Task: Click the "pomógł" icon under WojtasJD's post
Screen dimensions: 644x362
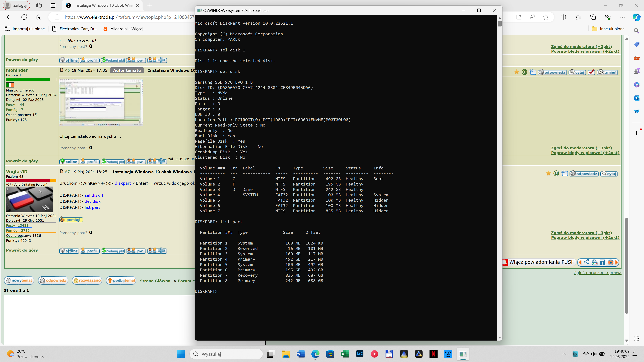Action: (x=71, y=220)
